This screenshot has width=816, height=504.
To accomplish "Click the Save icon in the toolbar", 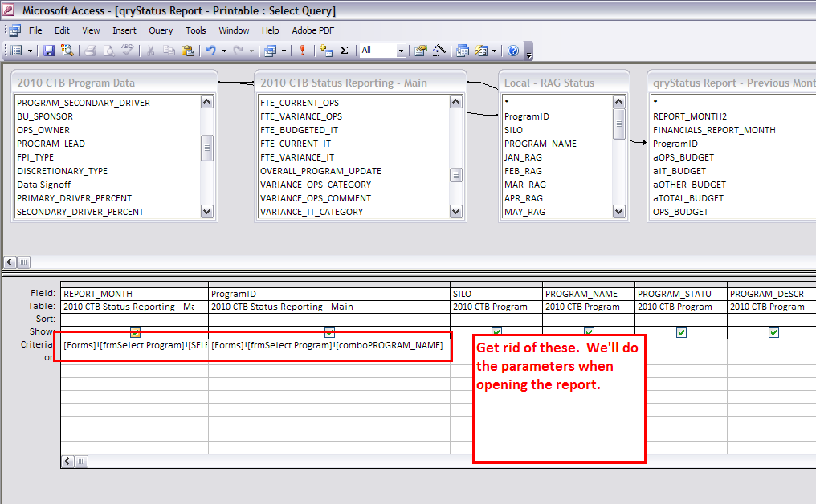I will pyautogui.click(x=49, y=51).
